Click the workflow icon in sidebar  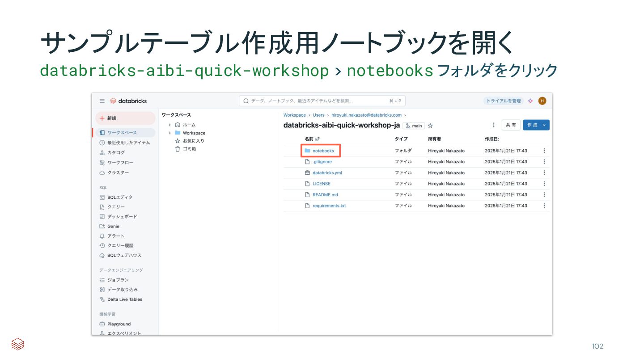[x=102, y=163]
